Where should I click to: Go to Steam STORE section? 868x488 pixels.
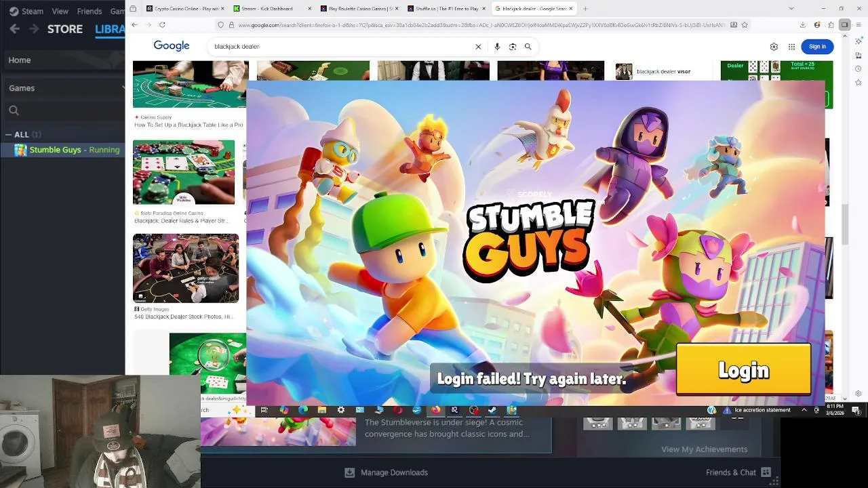65,29
